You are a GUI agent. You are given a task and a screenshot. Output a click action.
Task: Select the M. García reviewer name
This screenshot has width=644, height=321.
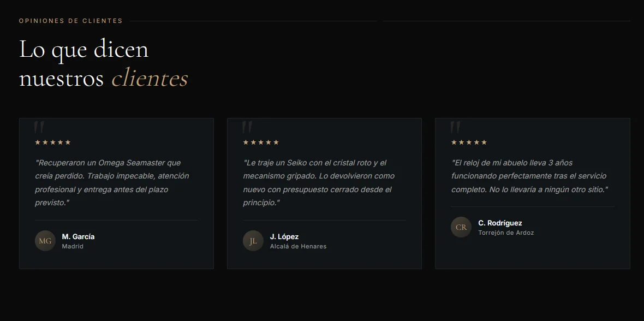click(78, 237)
